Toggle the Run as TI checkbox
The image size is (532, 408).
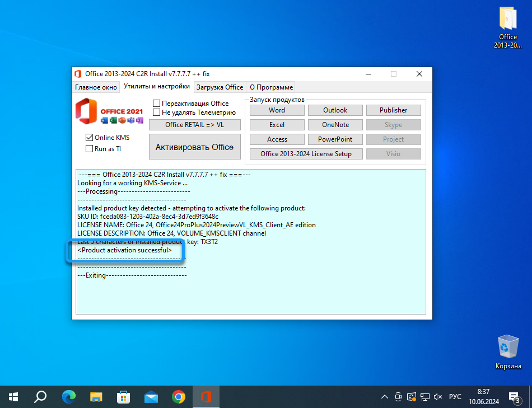[89, 149]
